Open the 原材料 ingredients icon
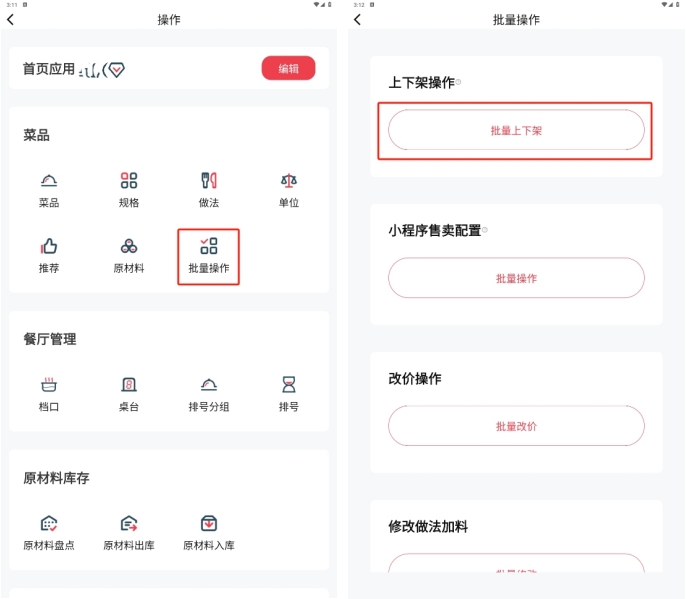The height and width of the screenshot is (599, 686). click(x=129, y=247)
